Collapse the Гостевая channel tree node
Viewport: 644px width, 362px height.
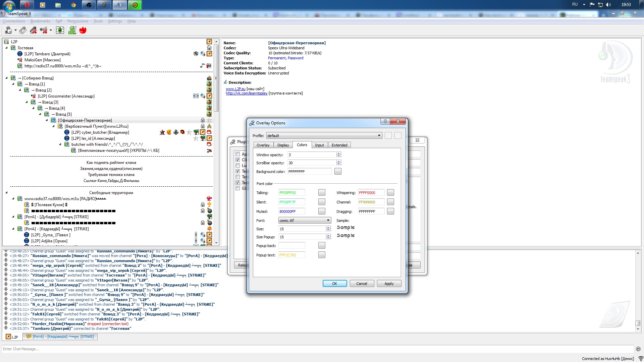[6, 48]
